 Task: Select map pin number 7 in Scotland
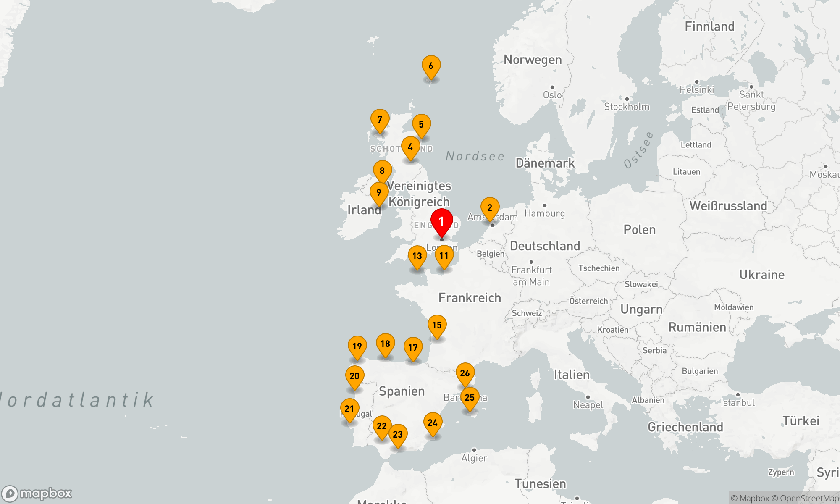380,120
